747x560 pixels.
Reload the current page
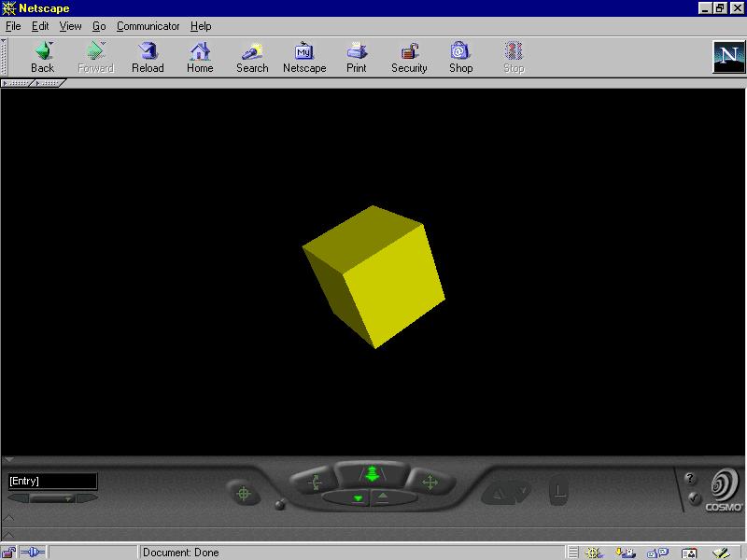[x=148, y=58]
